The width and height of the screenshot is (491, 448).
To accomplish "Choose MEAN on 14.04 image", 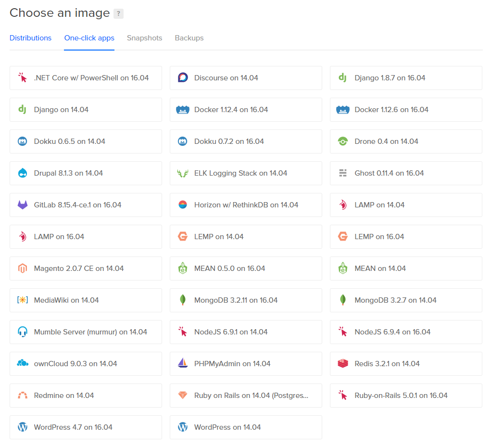I will (x=406, y=268).
